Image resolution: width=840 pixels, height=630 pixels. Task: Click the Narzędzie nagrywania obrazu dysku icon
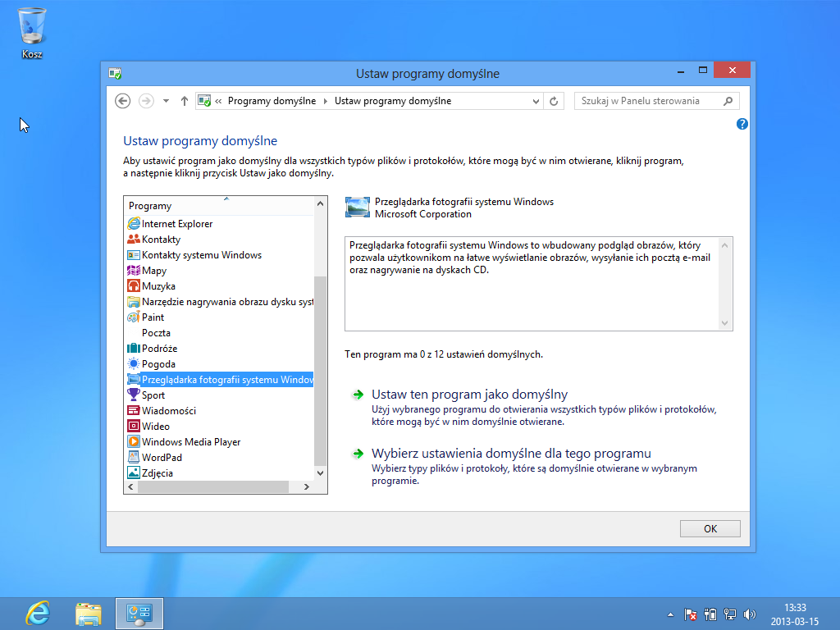point(134,302)
